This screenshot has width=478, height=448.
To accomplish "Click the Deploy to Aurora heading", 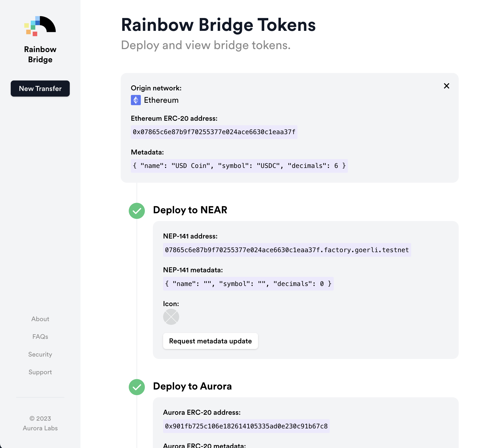I will coord(192,386).
